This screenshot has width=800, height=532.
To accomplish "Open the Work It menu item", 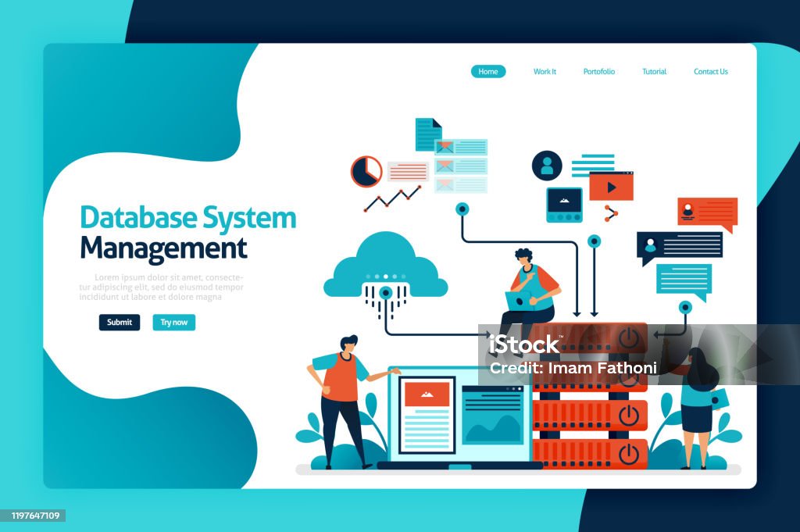I will 545,71.
